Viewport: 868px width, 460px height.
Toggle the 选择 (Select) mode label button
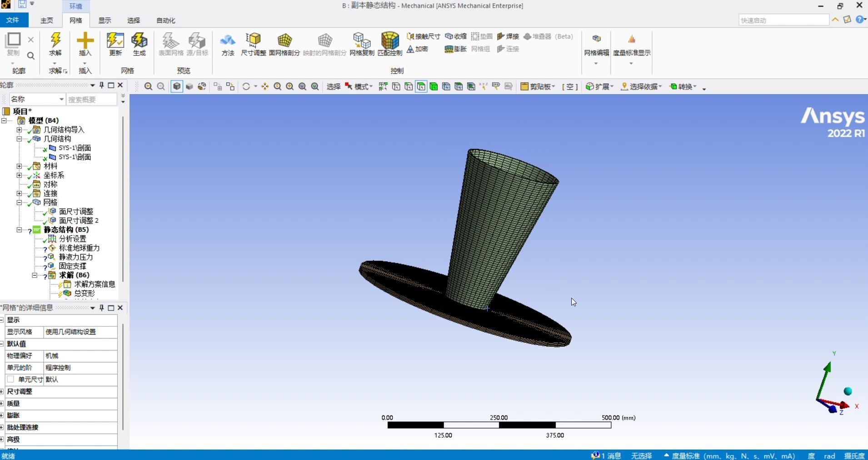coord(334,86)
